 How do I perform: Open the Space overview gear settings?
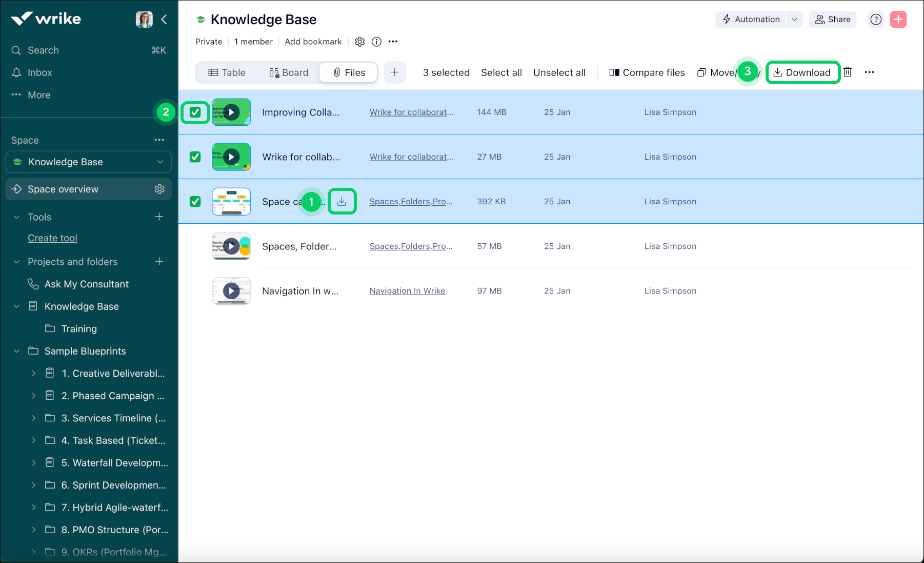pyautogui.click(x=159, y=189)
